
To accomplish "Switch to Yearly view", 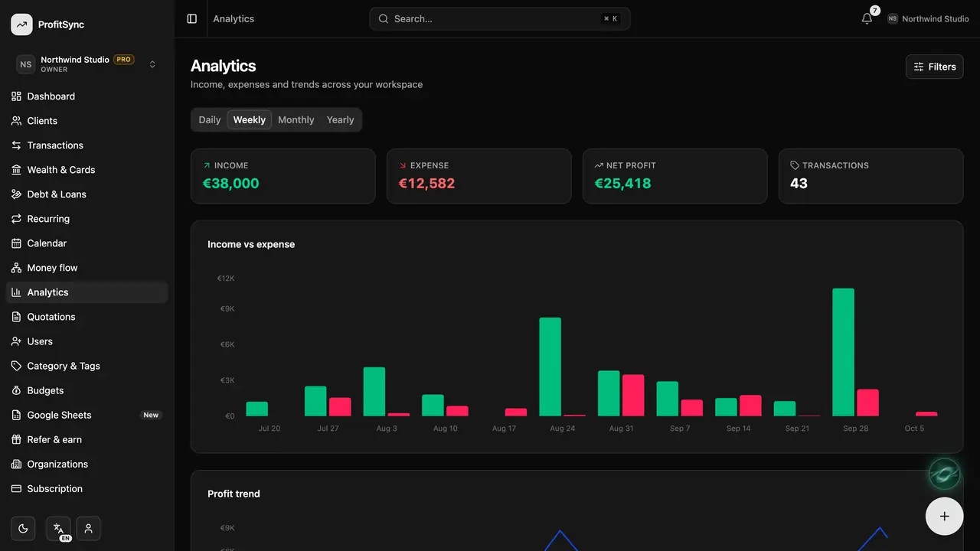I will click(341, 119).
